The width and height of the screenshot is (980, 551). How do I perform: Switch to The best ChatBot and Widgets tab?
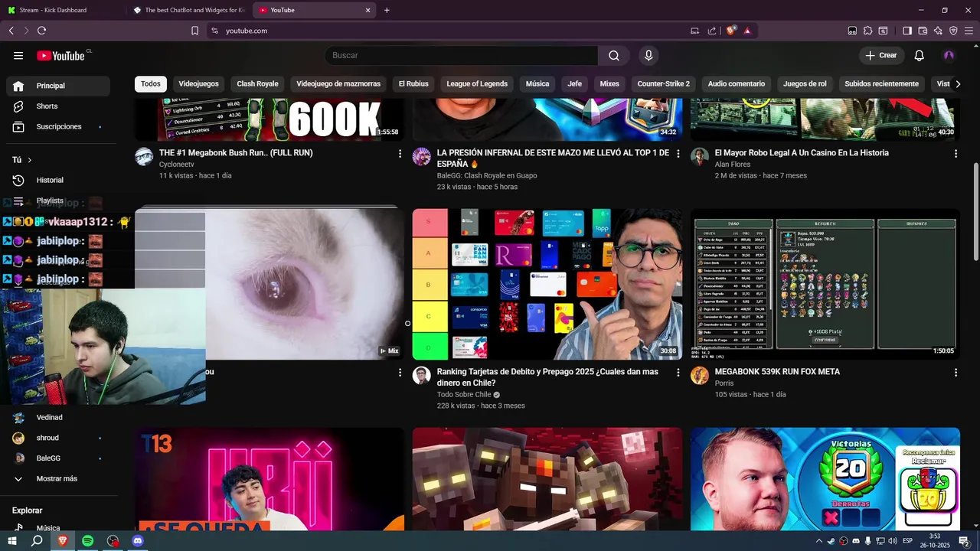click(x=188, y=10)
